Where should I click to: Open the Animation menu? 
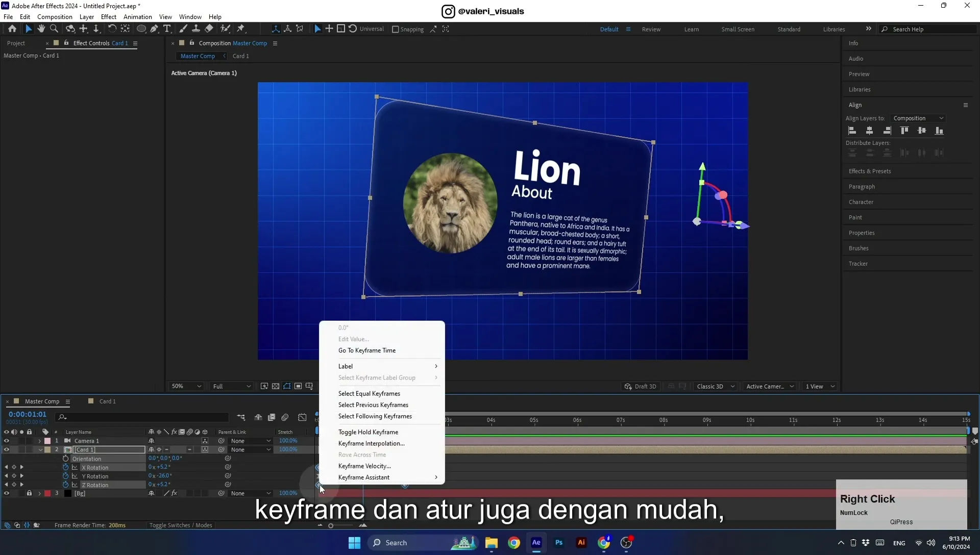click(138, 17)
